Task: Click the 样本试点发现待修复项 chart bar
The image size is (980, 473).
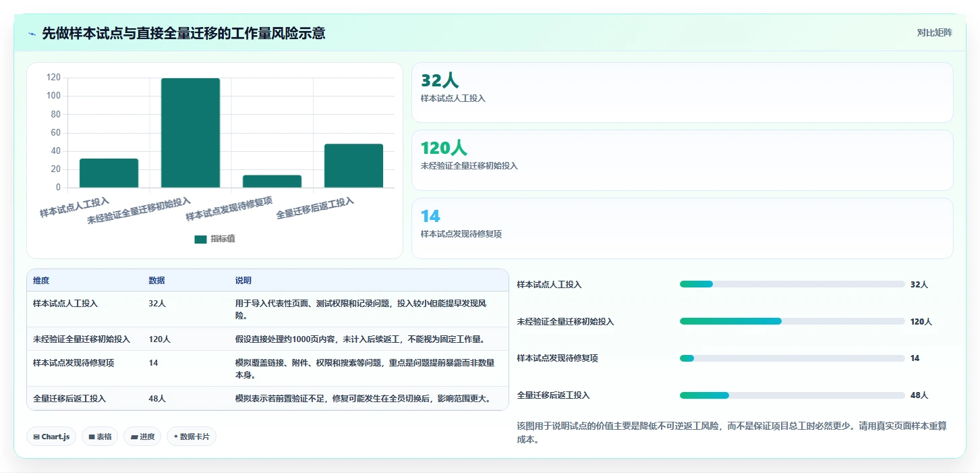Action: pyautogui.click(x=272, y=182)
